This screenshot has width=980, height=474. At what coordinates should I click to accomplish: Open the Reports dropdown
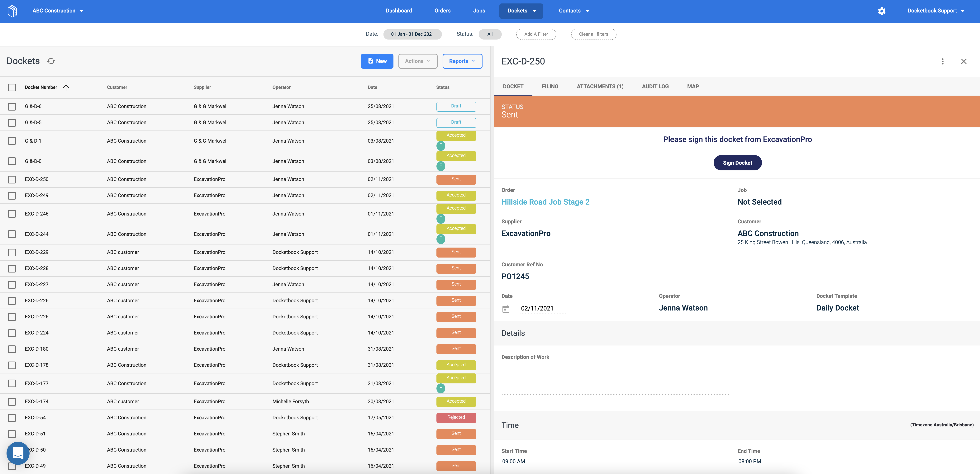pyautogui.click(x=462, y=61)
